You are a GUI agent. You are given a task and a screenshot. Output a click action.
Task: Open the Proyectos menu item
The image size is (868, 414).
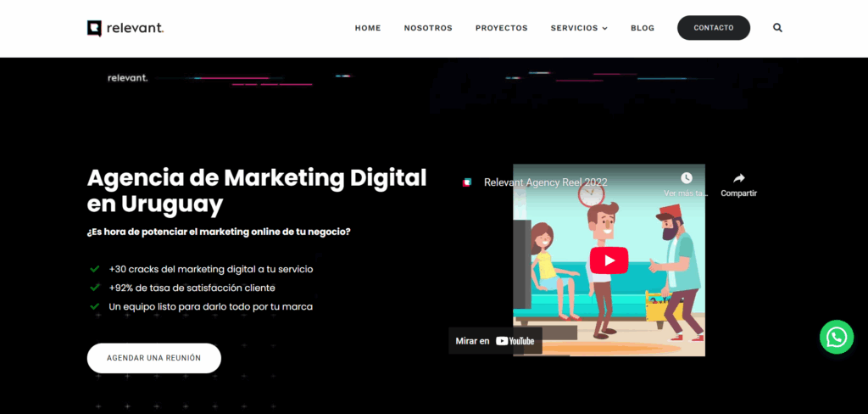502,28
